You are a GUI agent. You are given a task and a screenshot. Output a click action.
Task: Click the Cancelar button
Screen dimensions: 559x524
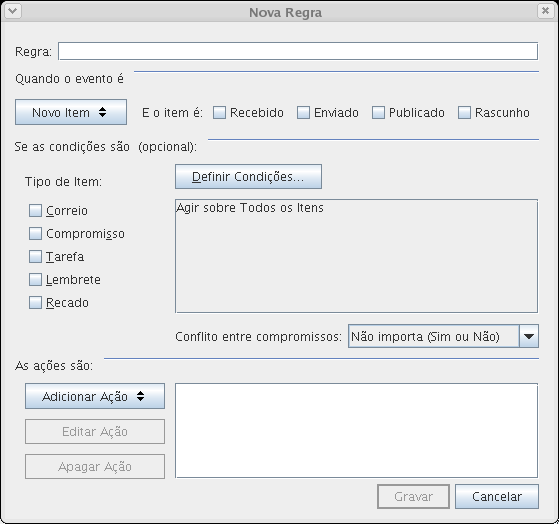497,497
